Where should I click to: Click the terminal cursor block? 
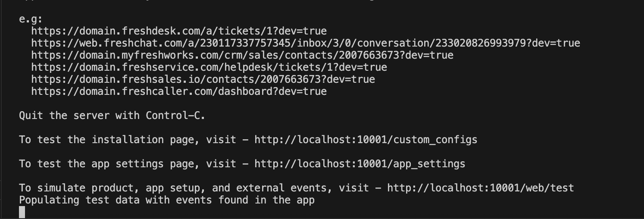(x=22, y=212)
